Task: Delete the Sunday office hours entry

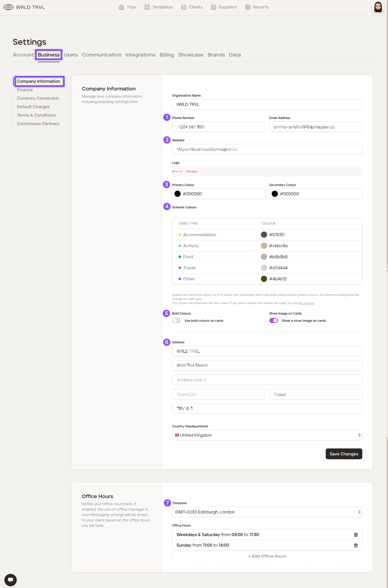Action: click(x=356, y=545)
